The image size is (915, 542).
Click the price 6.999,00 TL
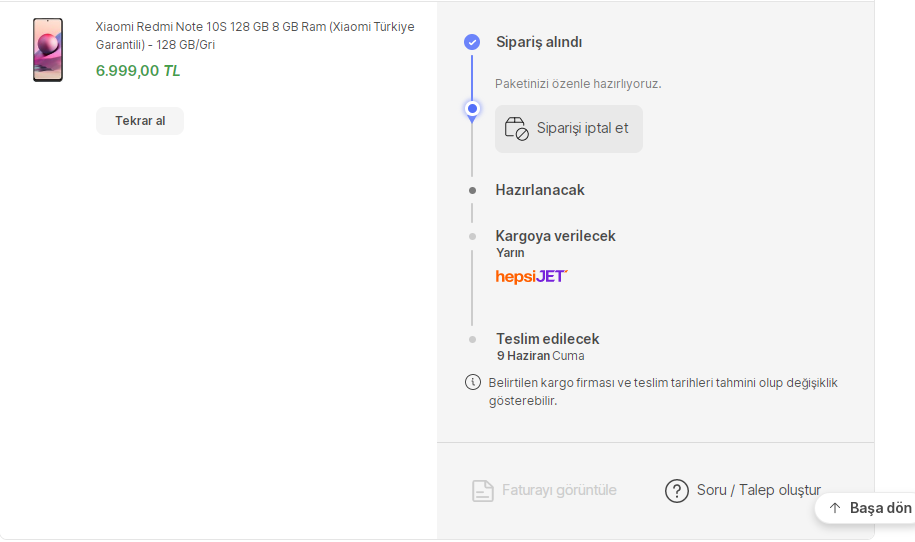pos(138,71)
